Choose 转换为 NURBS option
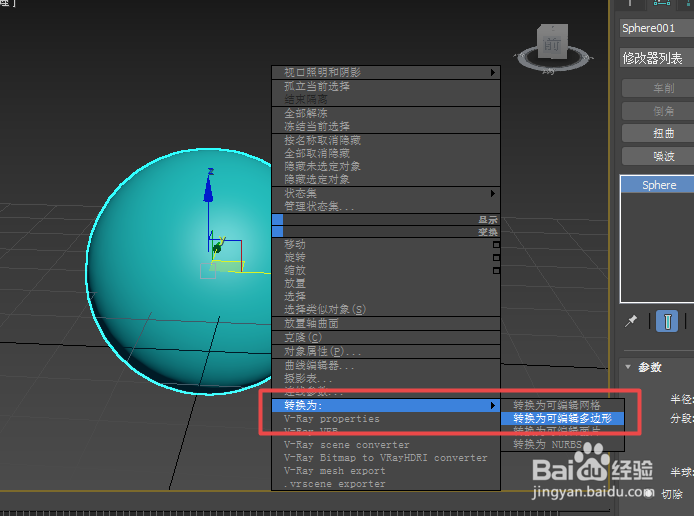 [562, 444]
